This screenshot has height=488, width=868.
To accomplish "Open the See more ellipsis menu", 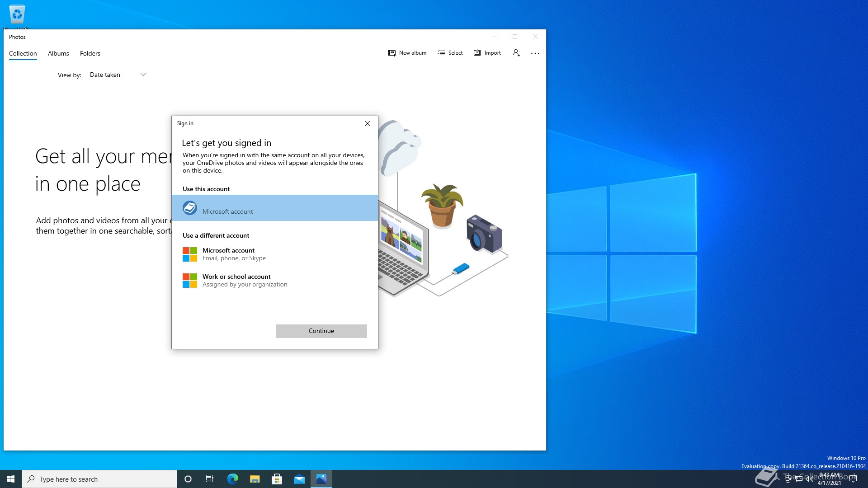I will point(535,53).
